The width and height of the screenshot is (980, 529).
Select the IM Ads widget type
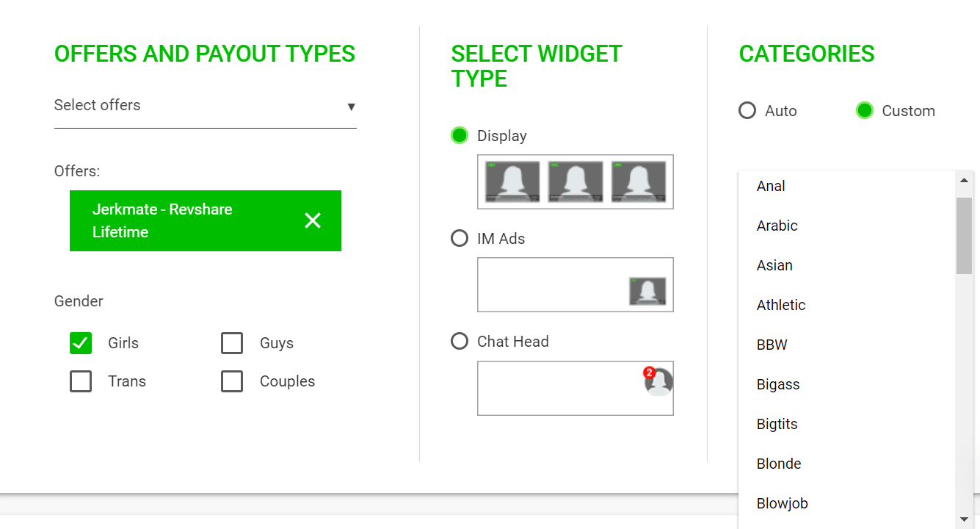[x=460, y=239]
